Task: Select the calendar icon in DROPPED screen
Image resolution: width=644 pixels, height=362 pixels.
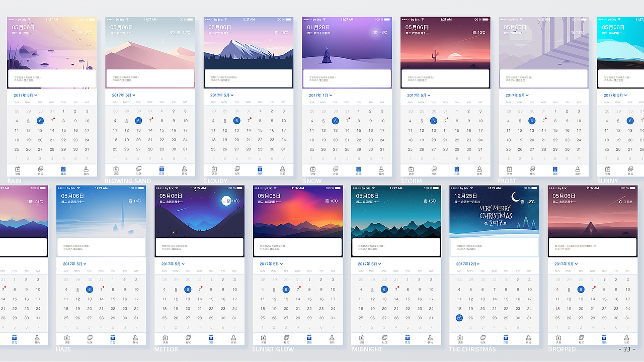Action: tap(604, 338)
